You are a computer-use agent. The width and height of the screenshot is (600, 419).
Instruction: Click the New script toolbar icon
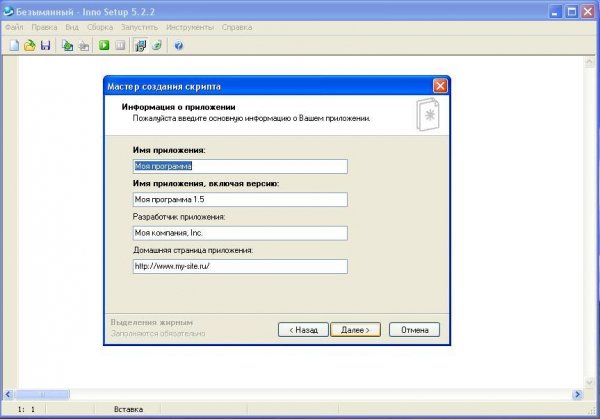click(x=14, y=46)
